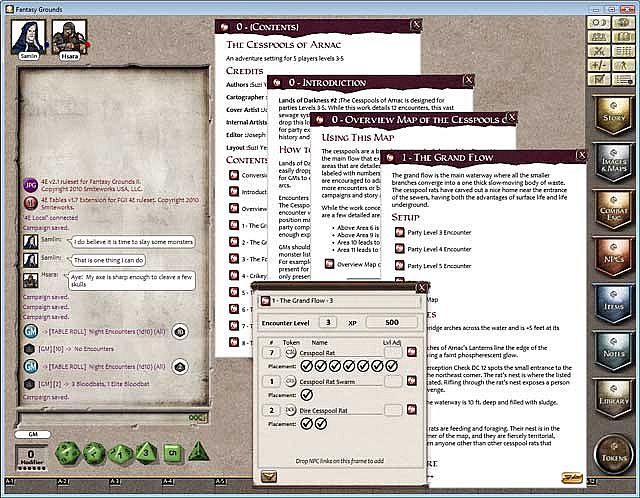Open the Notes sidebar panel

pyautogui.click(x=613, y=351)
